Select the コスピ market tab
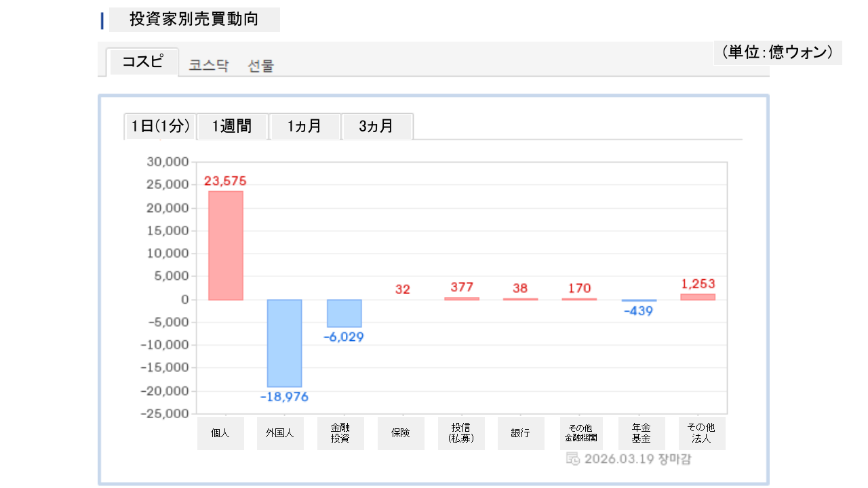 (x=143, y=62)
